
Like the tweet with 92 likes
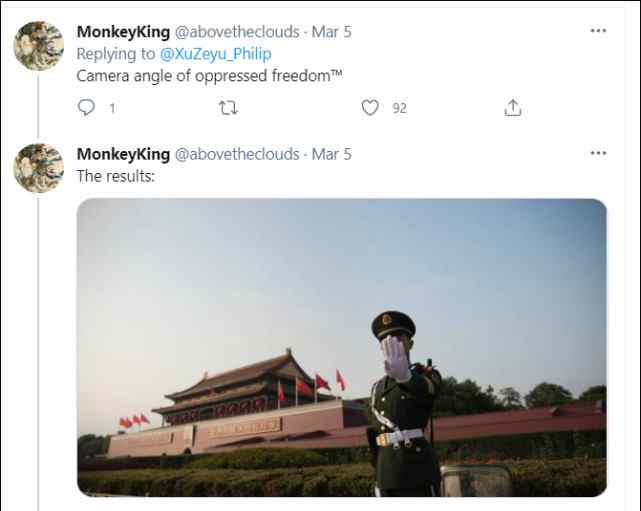click(x=370, y=108)
